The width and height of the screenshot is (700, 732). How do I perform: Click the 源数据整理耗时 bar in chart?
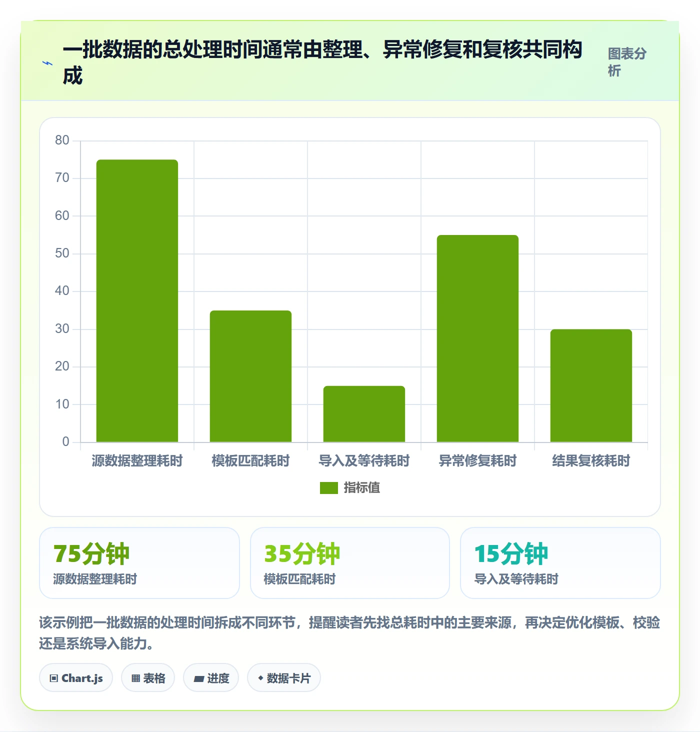pyautogui.click(x=137, y=301)
